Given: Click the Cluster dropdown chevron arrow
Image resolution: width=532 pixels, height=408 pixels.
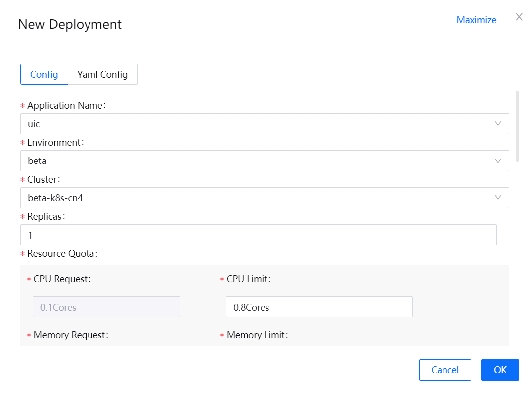Looking at the screenshot, I should click(498, 197).
